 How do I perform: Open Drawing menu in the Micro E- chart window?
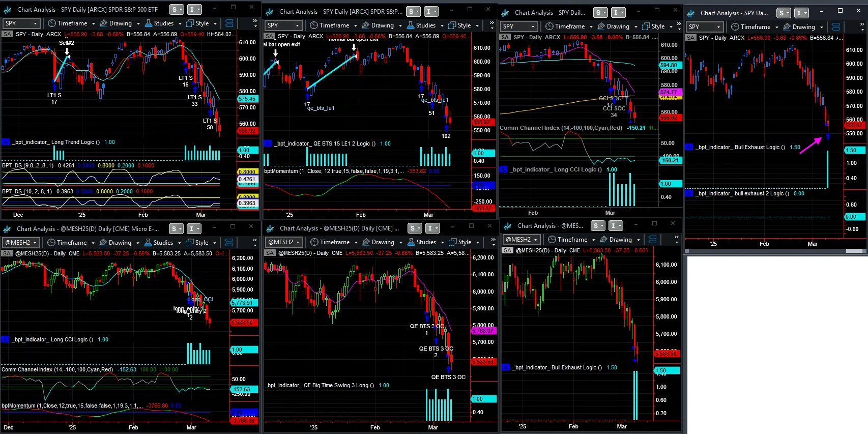pyautogui.click(x=120, y=243)
